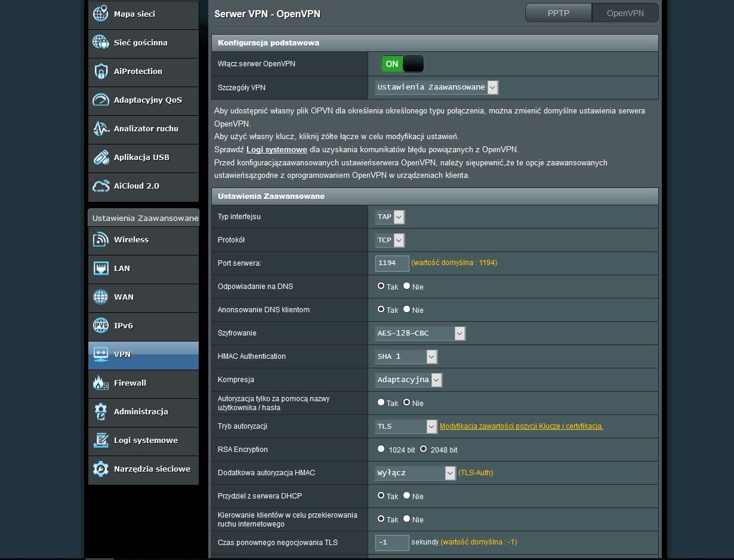Viewport: 734px width, 560px height.
Task: Open Analizator ruchu traffic icon
Action: [x=101, y=128]
